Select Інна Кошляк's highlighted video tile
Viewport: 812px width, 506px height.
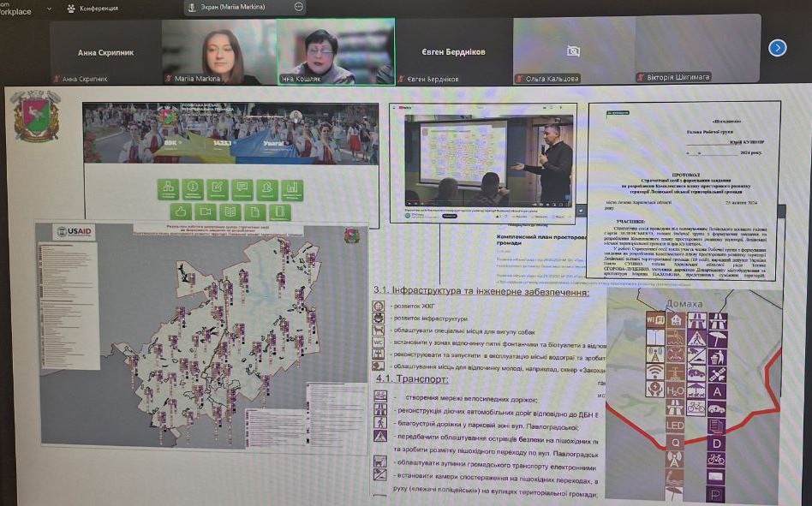(335, 51)
